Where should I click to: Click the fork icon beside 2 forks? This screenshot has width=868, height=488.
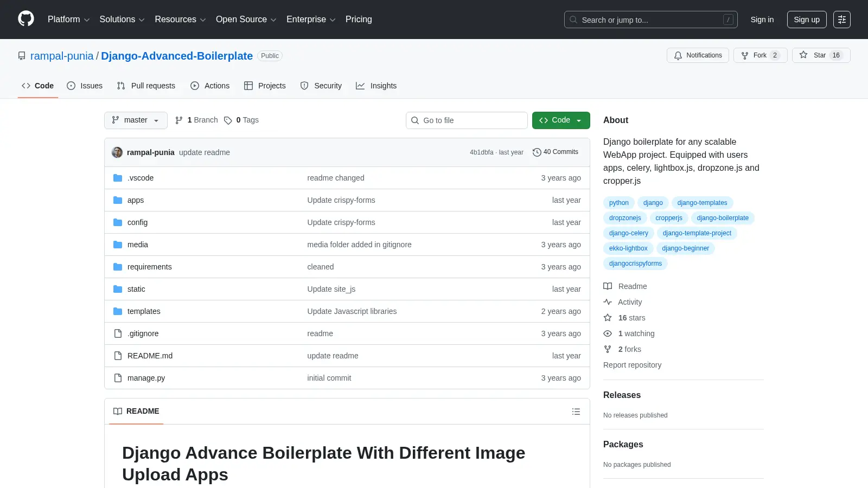click(608, 349)
